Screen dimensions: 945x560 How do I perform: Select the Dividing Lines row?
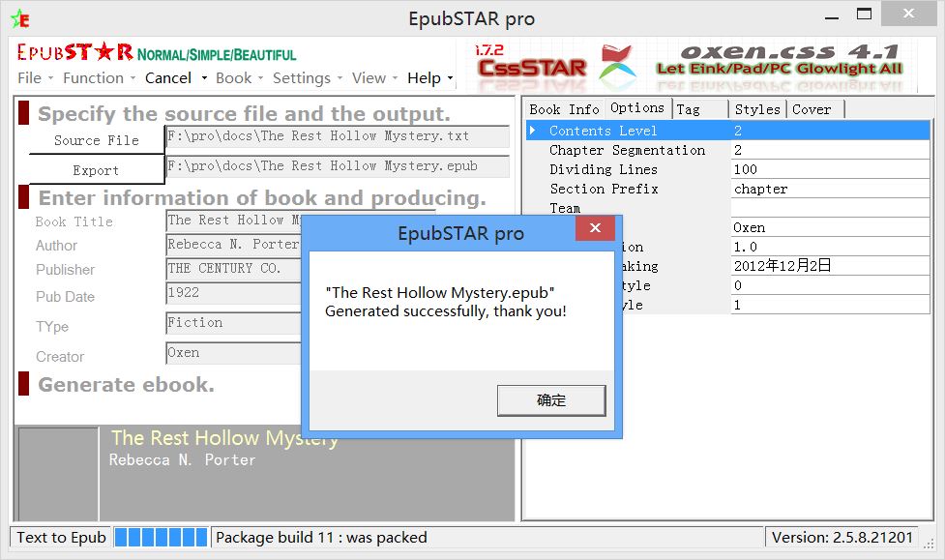[728, 169]
